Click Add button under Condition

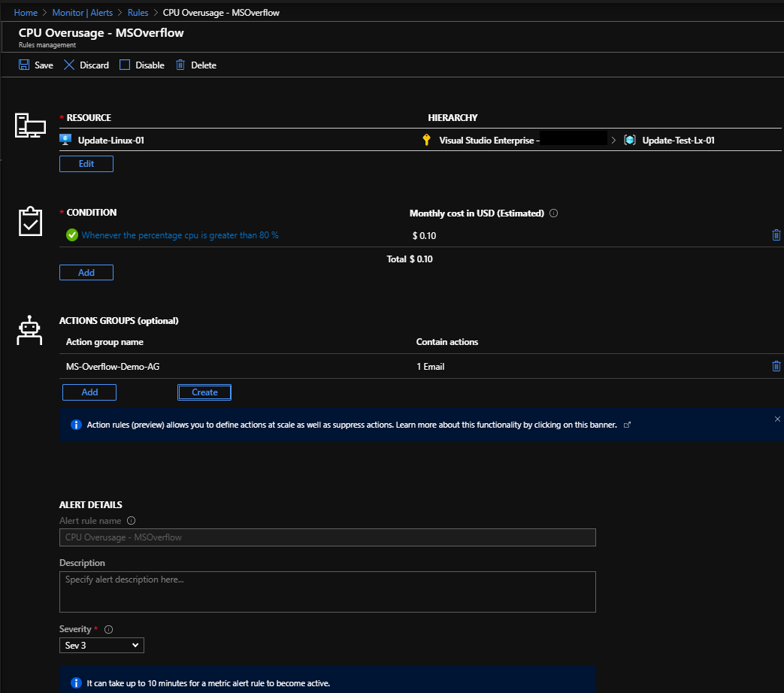pos(86,272)
